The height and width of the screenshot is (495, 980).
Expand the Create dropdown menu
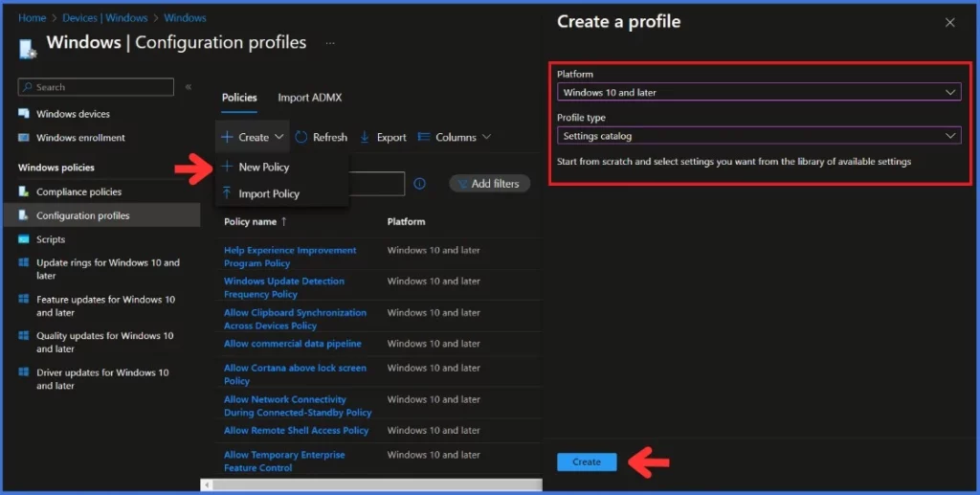(x=253, y=137)
